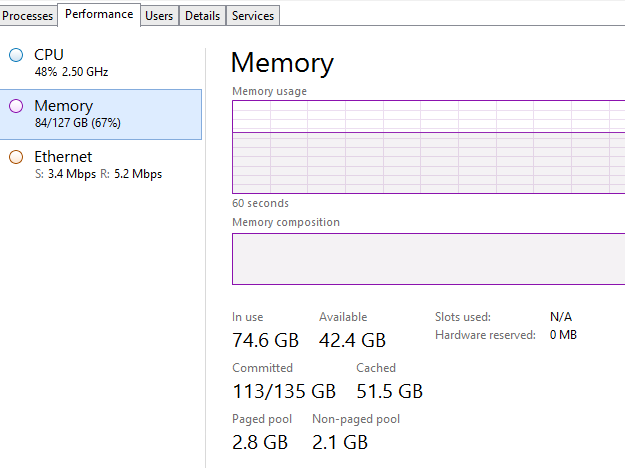Click the Committed 113/135 GB value
The image size is (625, 468).
[284, 391]
